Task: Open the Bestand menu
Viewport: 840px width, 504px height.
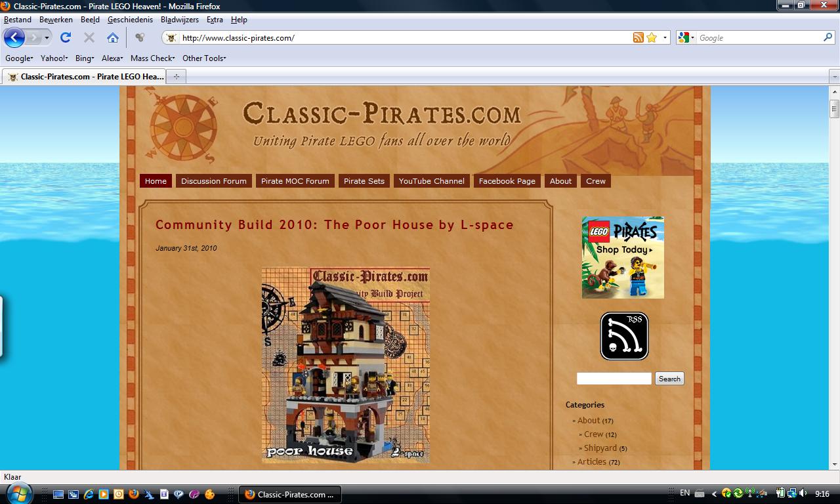Action: (18, 20)
